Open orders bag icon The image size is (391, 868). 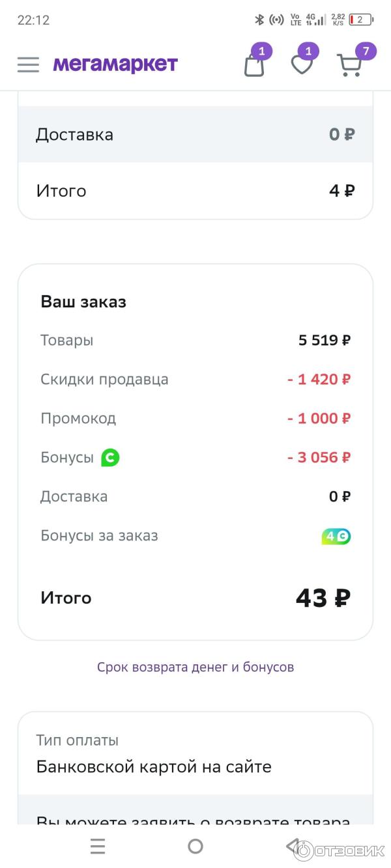pyautogui.click(x=255, y=64)
